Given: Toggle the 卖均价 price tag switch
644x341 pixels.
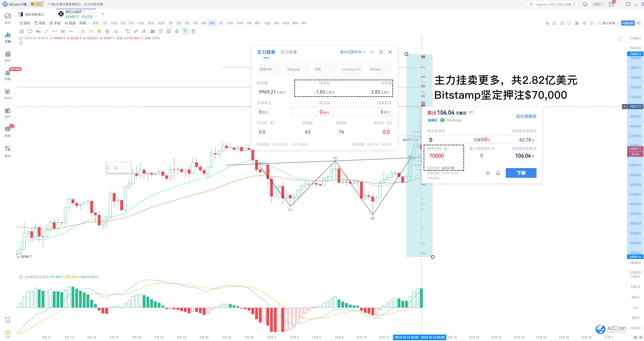Looking at the screenshot, I should (x=389, y=123).
